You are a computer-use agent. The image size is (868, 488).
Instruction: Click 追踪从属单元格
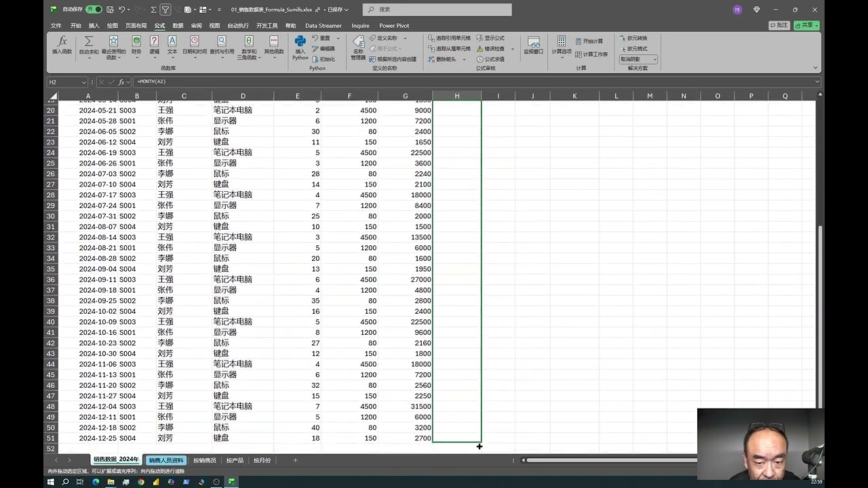(449, 49)
